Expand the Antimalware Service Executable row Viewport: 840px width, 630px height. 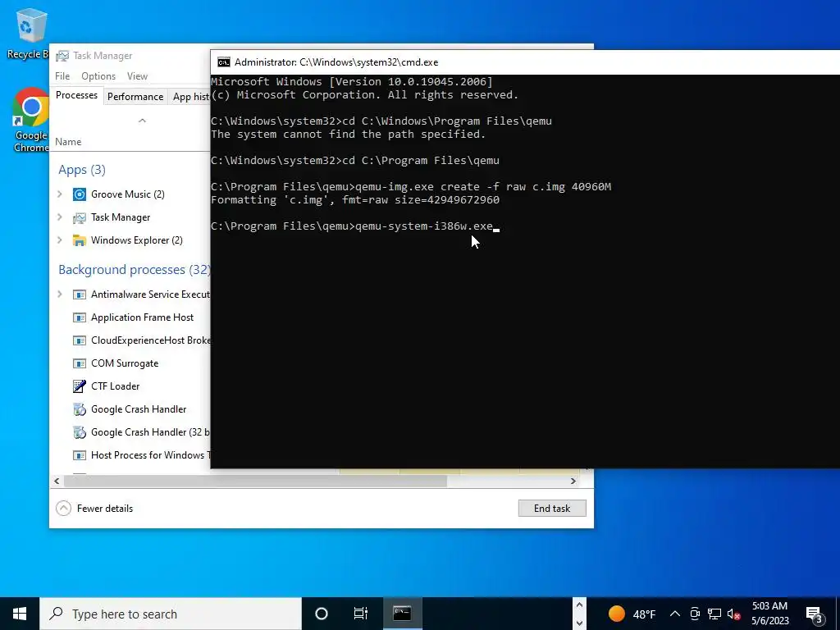tap(60, 294)
